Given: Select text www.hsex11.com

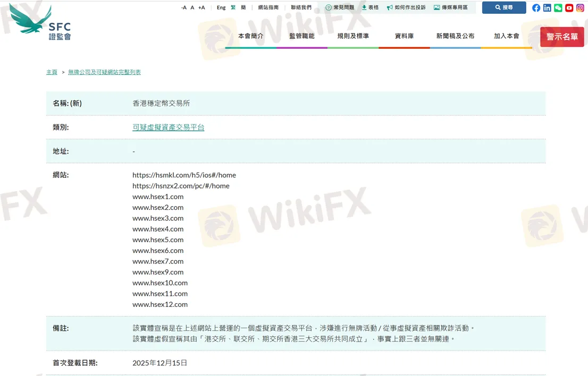Looking at the screenshot, I should [x=160, y=294].
